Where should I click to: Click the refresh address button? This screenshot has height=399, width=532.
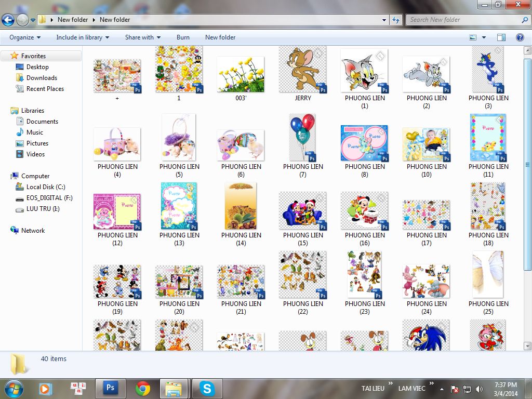tap(395, 20)
